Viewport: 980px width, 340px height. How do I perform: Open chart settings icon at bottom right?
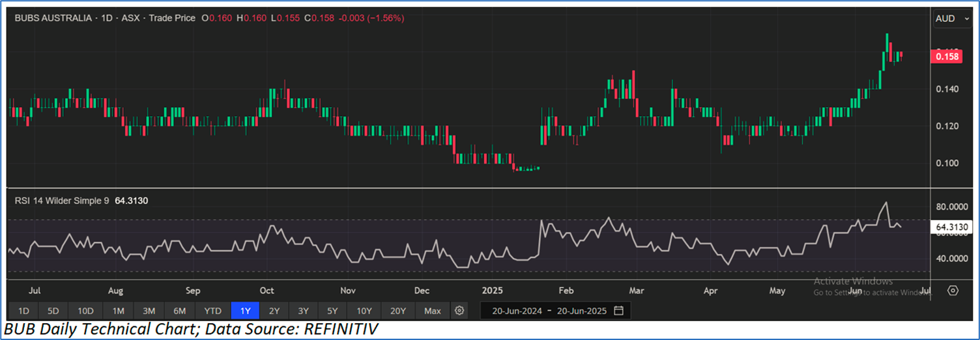tap(953, 290)
